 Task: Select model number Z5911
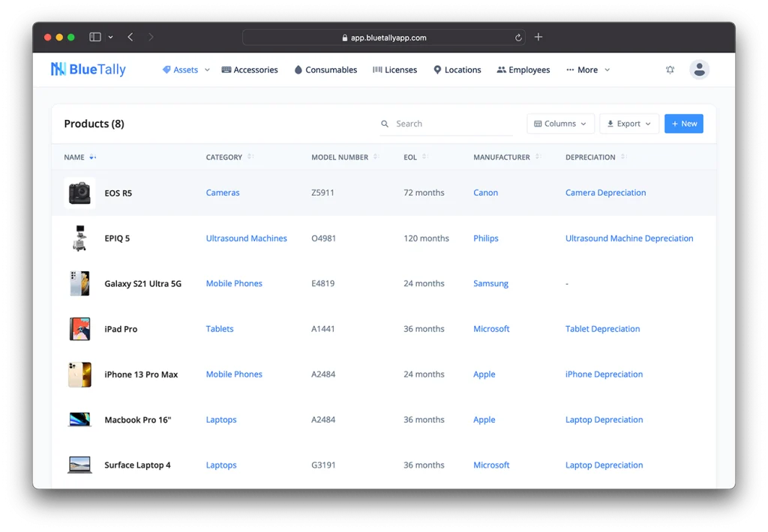pos(322,193)
